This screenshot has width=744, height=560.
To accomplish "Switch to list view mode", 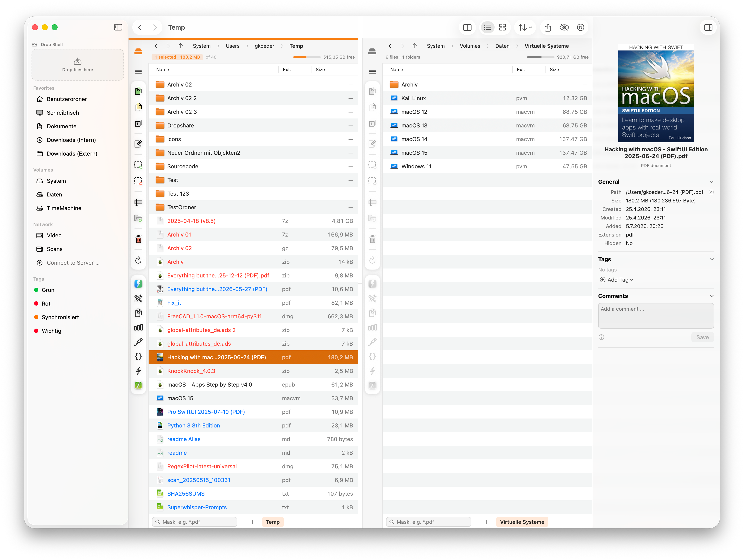I will (x=487, y=27).
